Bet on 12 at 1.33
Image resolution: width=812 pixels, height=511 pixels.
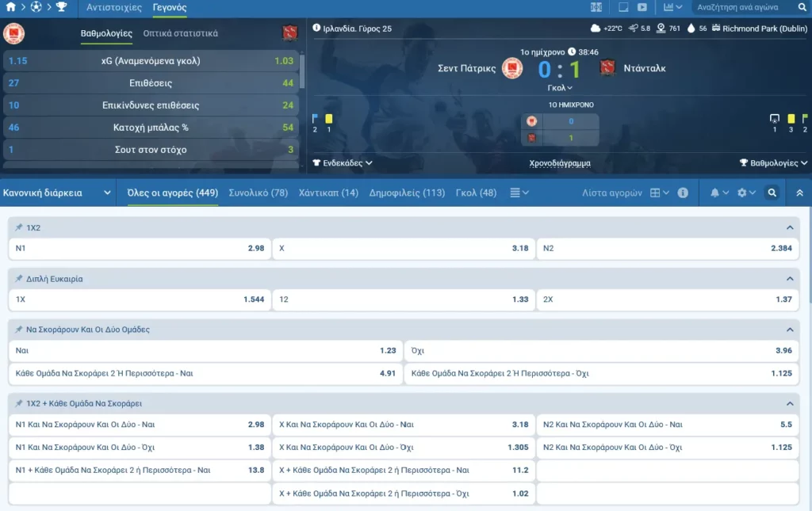pos(404,299)
